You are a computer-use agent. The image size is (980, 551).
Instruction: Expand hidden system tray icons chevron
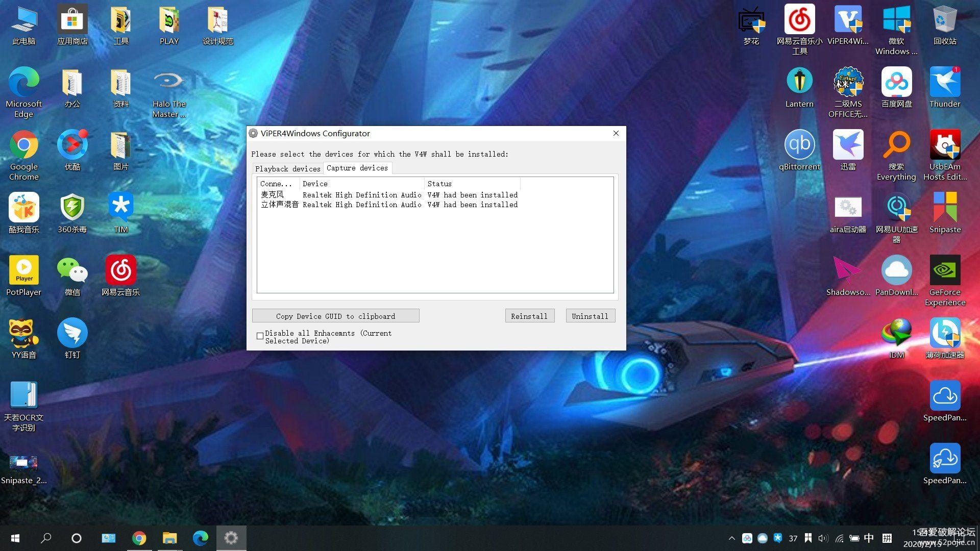click(x=731, y=538)
